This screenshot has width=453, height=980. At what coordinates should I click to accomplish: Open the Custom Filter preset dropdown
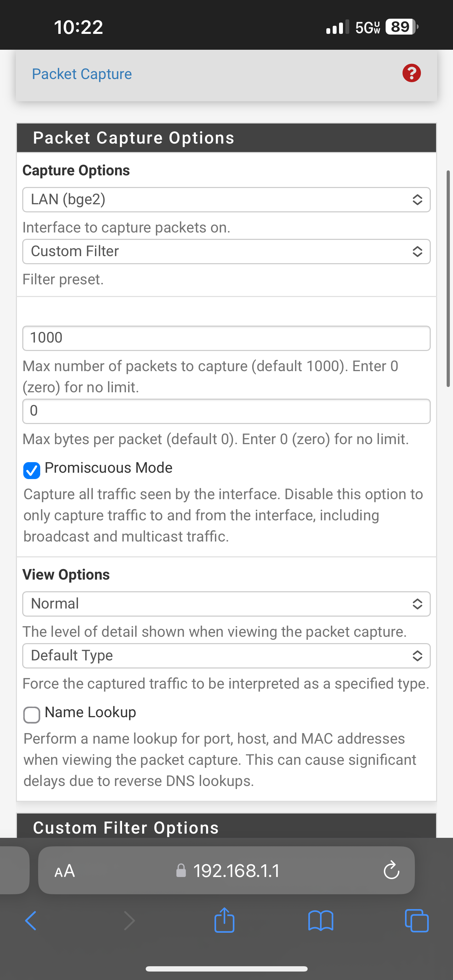226,252
